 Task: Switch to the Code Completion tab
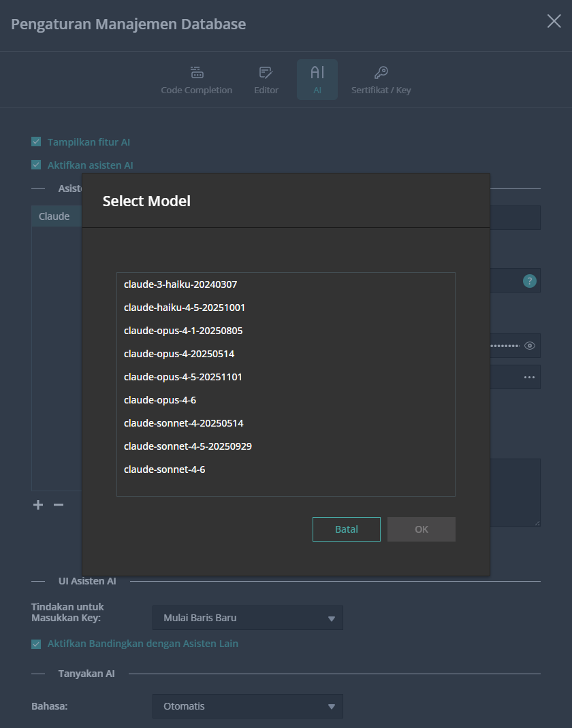(x=196, y=72)
